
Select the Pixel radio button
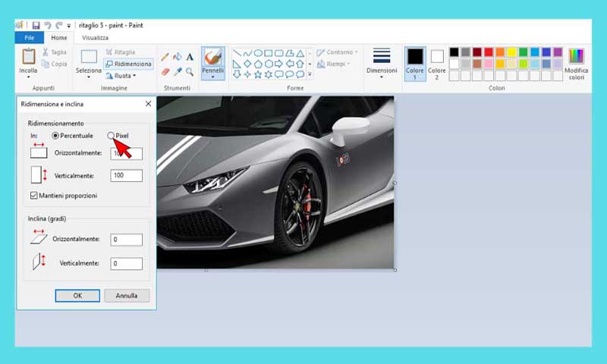[112, 136]
